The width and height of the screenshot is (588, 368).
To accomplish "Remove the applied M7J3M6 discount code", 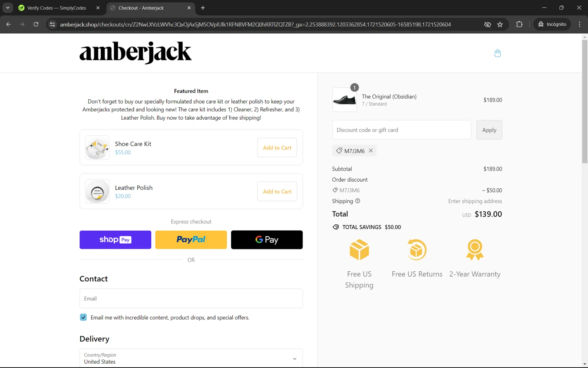I will 371,151.
